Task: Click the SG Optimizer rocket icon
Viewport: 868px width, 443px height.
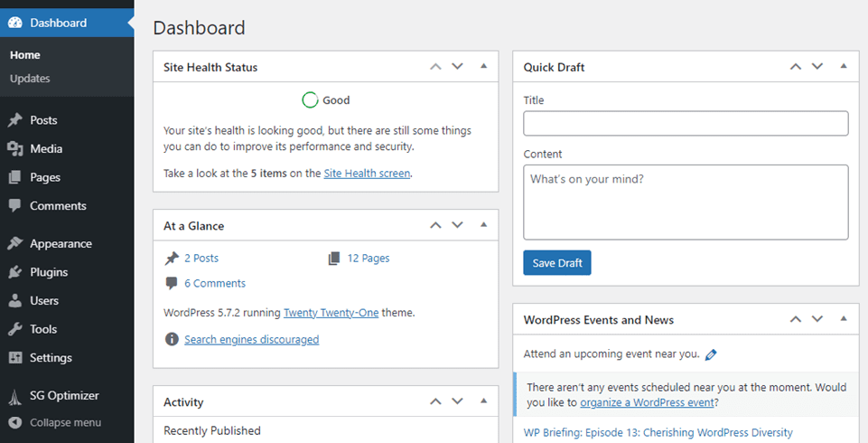Action: 15,396
